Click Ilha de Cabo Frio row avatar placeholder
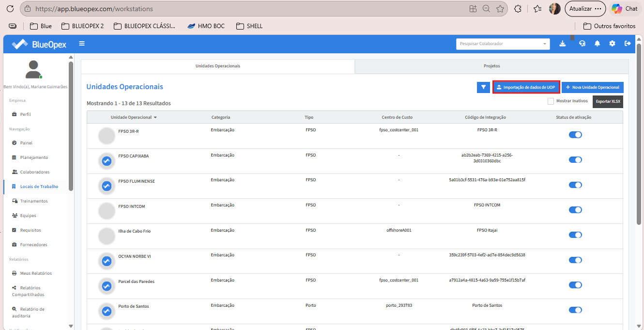This screenshot has height=330, width=644. (107, 236)
